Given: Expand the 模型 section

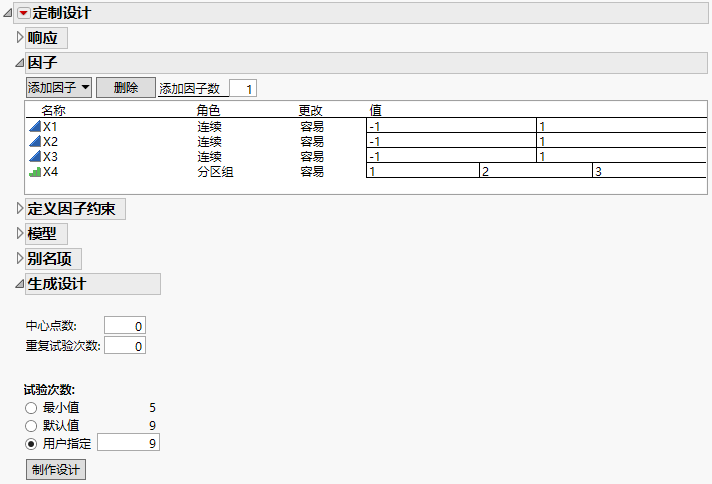Looking at the screenshot, I should point(20,233).
